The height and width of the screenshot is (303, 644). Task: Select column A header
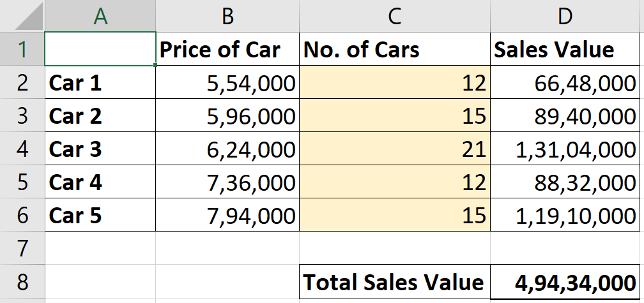100,16
